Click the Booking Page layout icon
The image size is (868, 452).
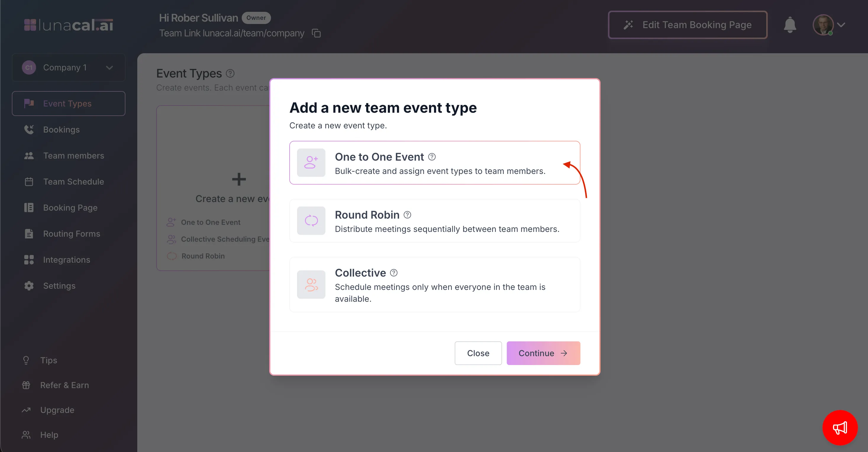(29, 207)
